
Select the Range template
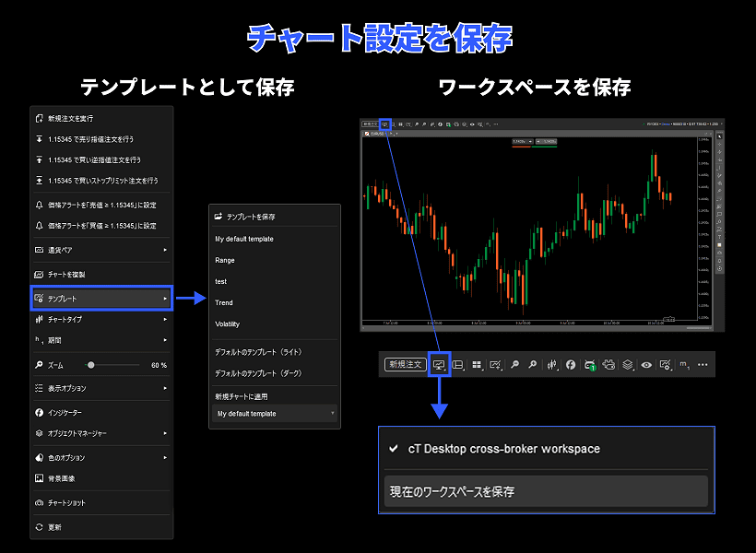click(x=275, y=260)
